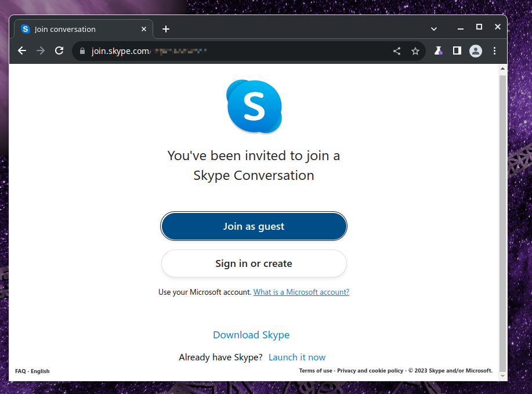Open a new browser tab

click(x=165, y=29)
